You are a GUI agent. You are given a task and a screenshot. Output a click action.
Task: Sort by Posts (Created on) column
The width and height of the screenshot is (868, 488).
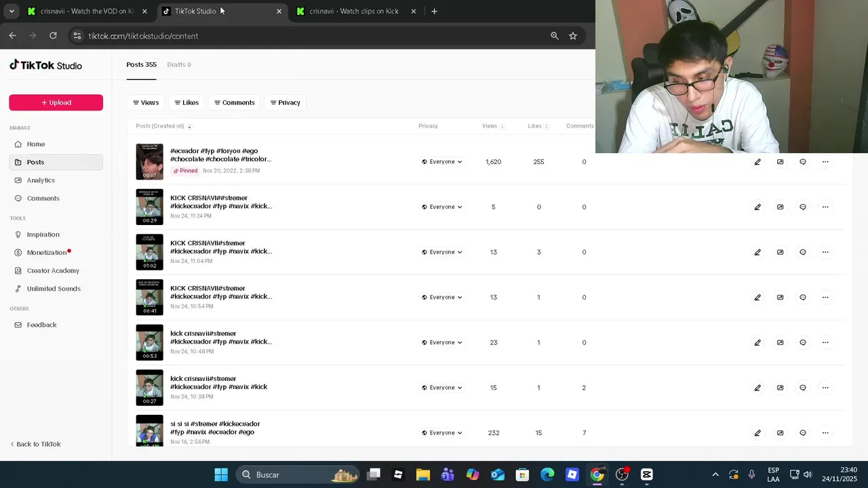click(163, 126)
